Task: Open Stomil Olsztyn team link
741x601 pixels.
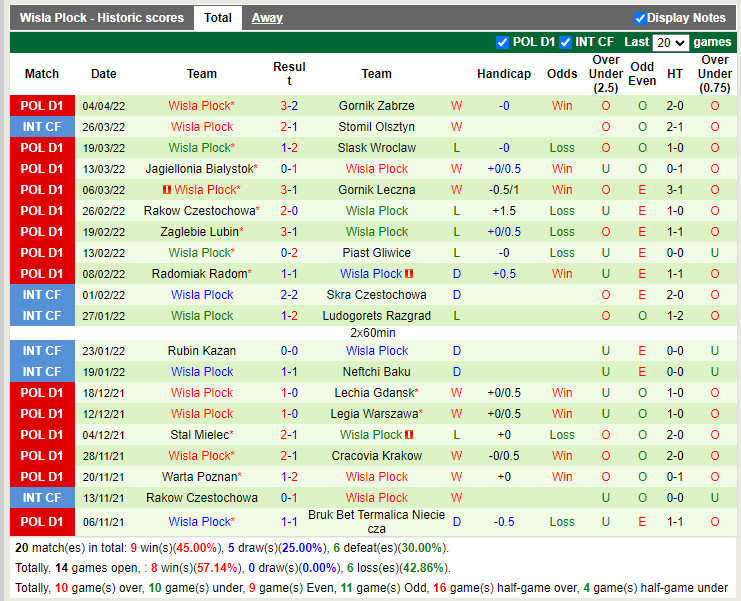Action: click(x=376, y=127)
